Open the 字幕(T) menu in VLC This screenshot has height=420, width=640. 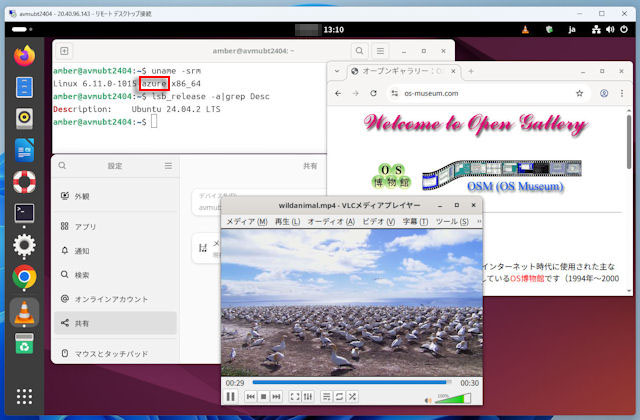click(415, 222)
